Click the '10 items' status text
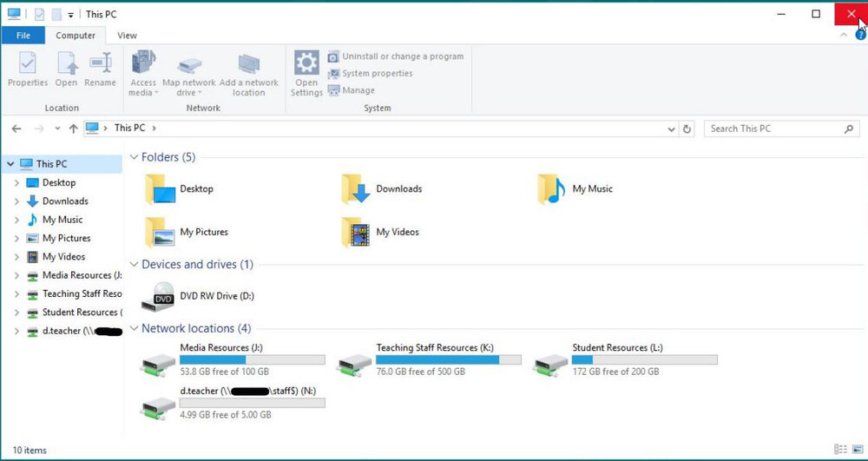 tap(30, 451)
